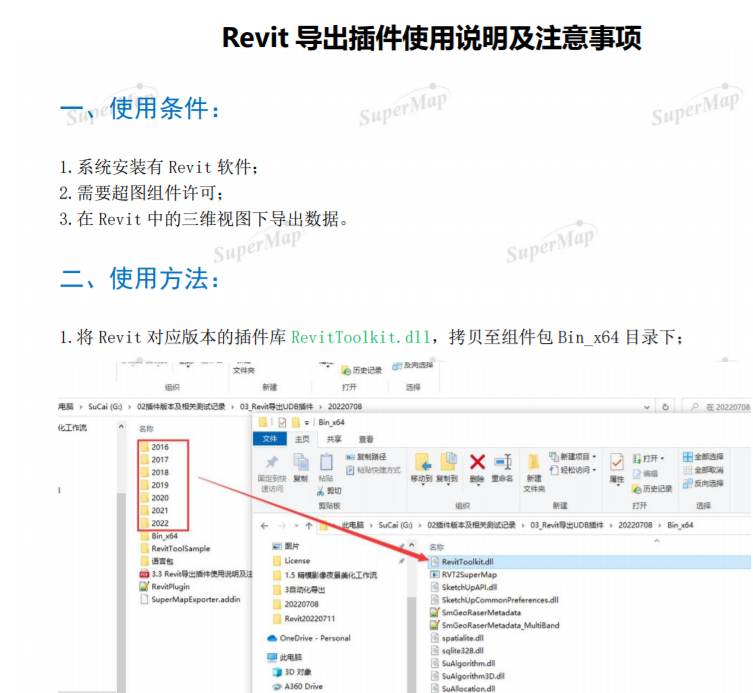Viewport: 753px width, 693px height.
Task: Select the RevitPlugin file
Action: pos(165,586)
